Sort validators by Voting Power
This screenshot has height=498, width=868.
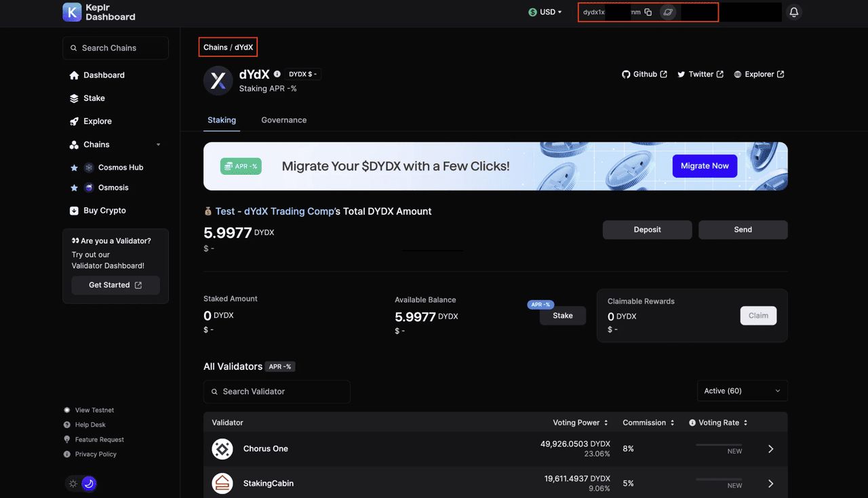580,423
